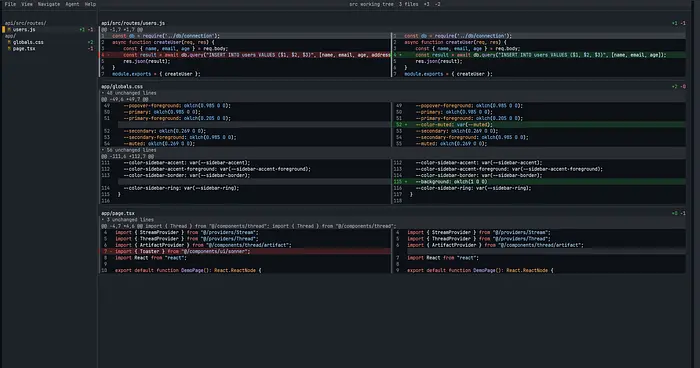
Task: Click the modified-file icon beside globals.css
Action: (9, 42)
